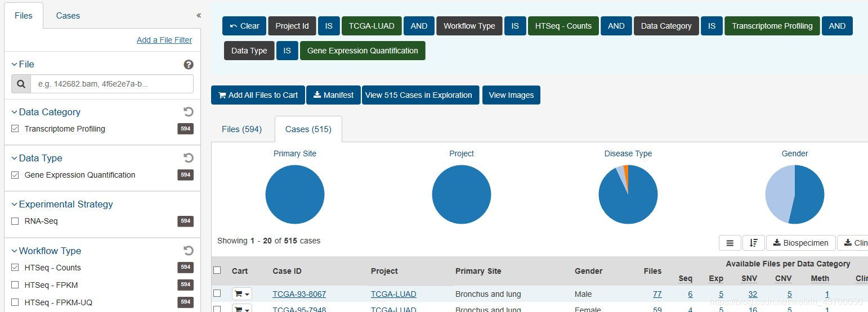The width and height of the screenshot is (868, 312).
Task: Click the Data Category query field
Action: (666, 26)
